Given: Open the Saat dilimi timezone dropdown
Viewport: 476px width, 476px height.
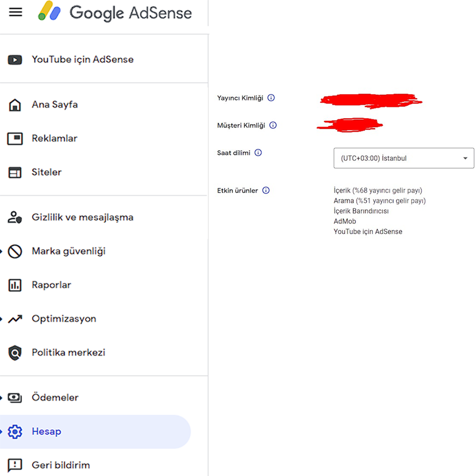Looking at the screenshot, I should pyautogui.click(x=404, y=158).
